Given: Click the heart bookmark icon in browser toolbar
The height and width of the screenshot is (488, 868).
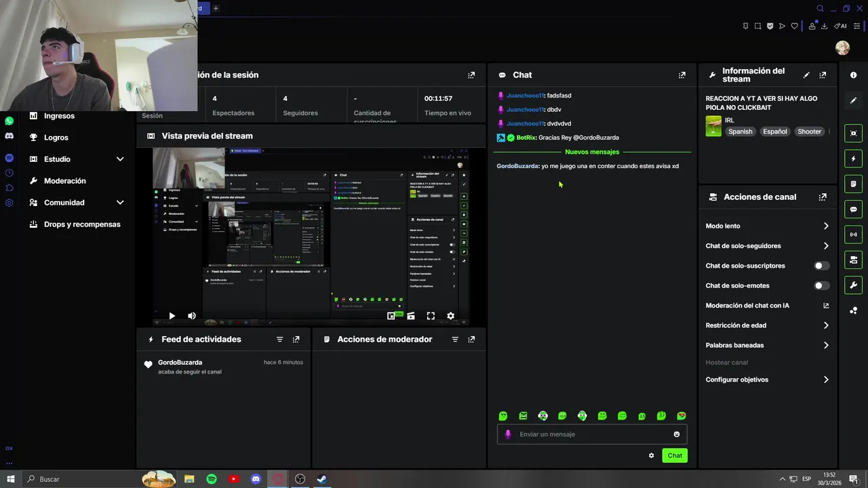Looking at the screenshot, I should (794, 26).
